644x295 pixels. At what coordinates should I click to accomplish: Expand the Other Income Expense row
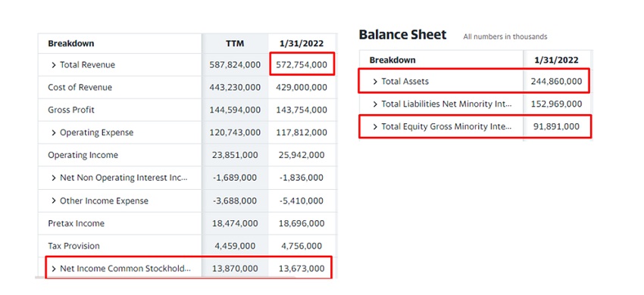point(53,200)
